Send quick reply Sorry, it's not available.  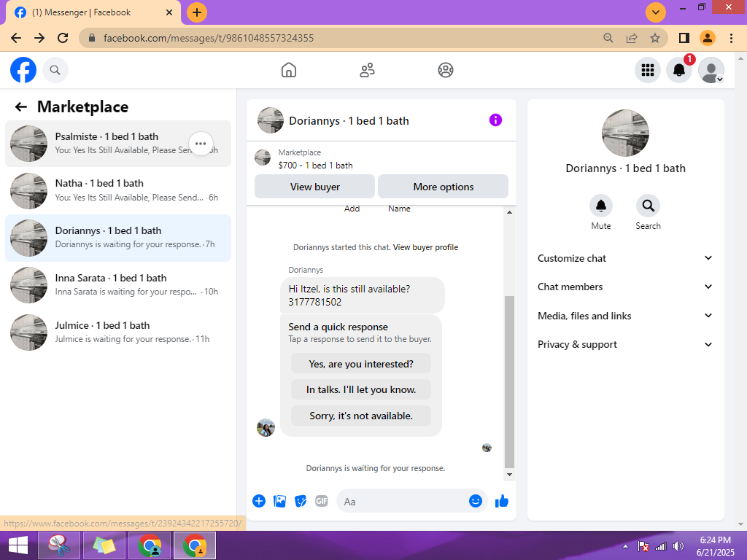361,416
